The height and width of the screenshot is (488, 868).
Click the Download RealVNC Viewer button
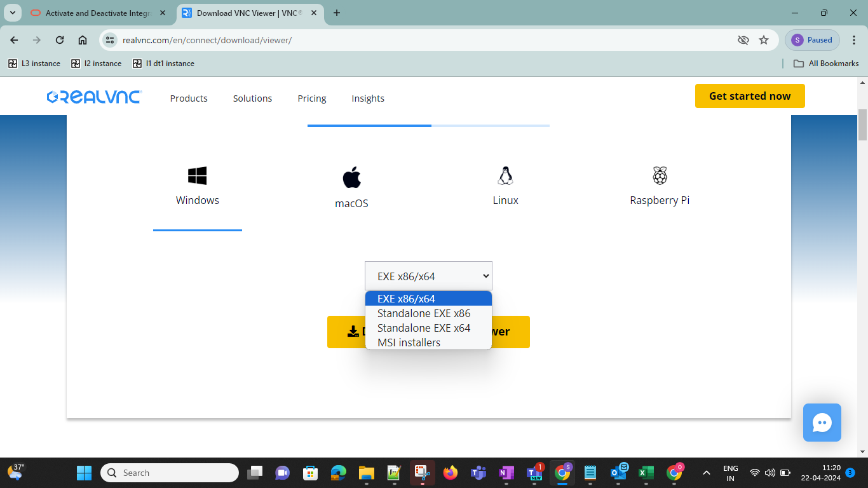[428, 332]
